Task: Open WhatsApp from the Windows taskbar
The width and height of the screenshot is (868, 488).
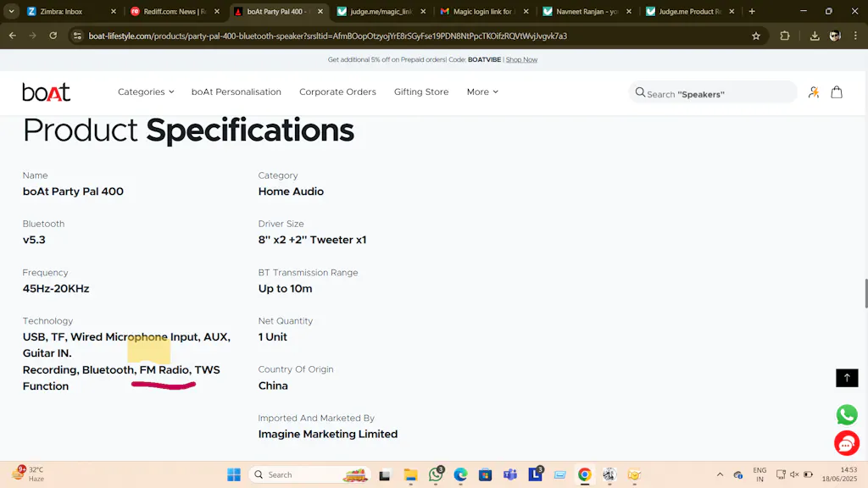Action: pyautogui.click(x=436, y=474)
